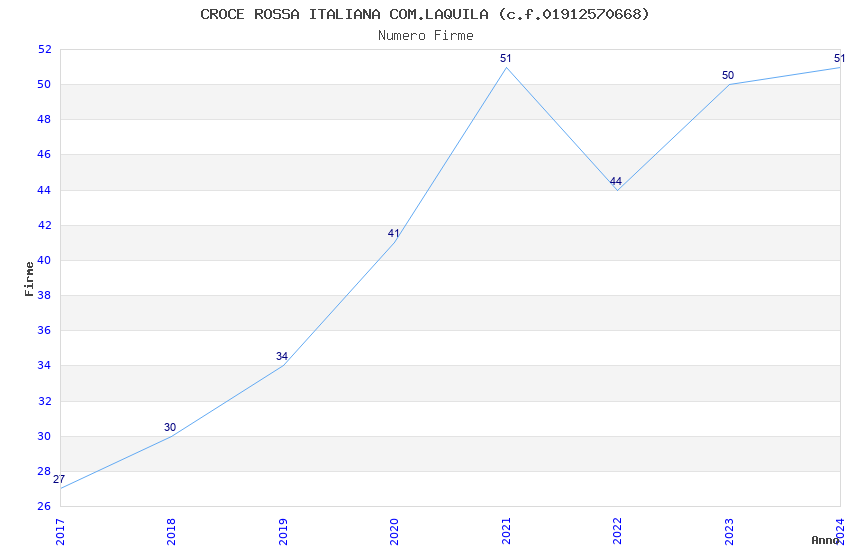The image size is (850, 550).
Task: Click the x-axis year 2020
Action: [x=394, y=532]
